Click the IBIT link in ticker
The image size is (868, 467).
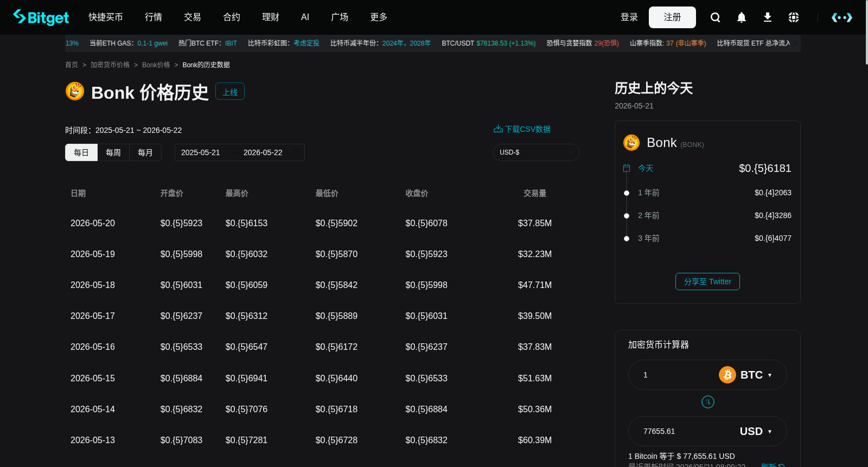pos(231,43)
